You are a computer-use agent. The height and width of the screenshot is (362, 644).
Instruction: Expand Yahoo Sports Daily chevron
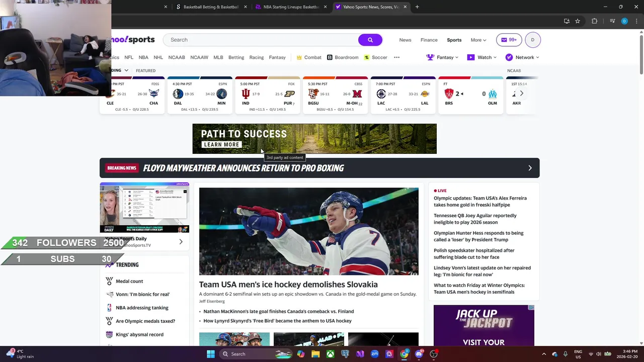click(x=181, y=242)
